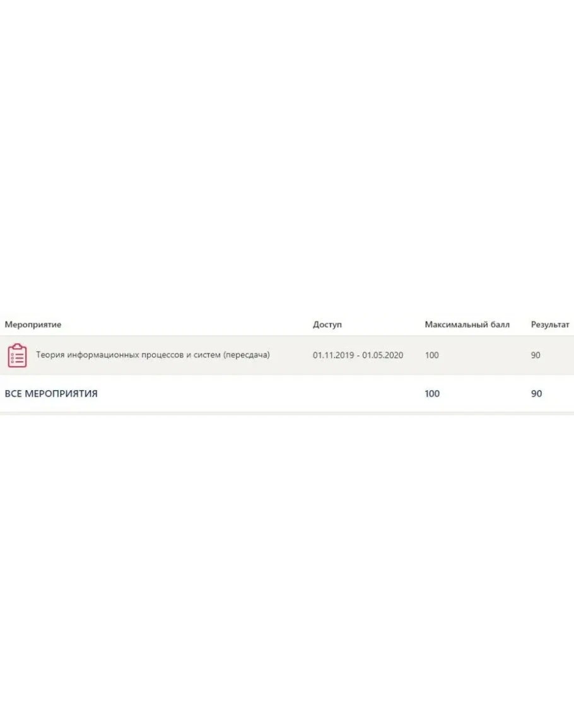
Task: Select the Максимальный балл column header
Action: (467, 325)
